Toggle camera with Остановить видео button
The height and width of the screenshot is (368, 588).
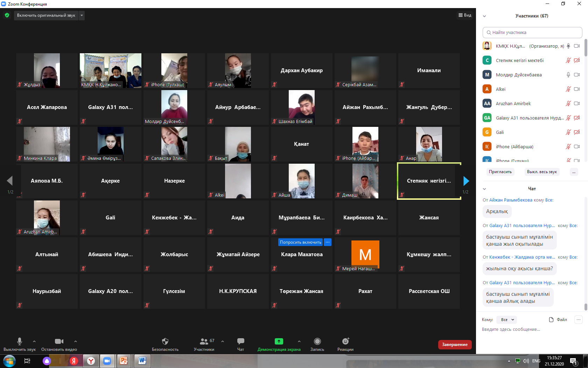click(59, 341)
